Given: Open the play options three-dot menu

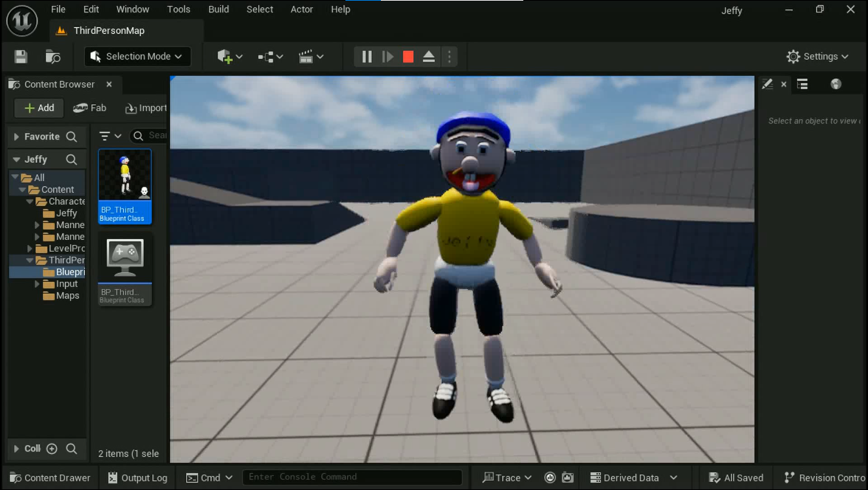Looking at the screenshot, I should [x=449, y=57].
